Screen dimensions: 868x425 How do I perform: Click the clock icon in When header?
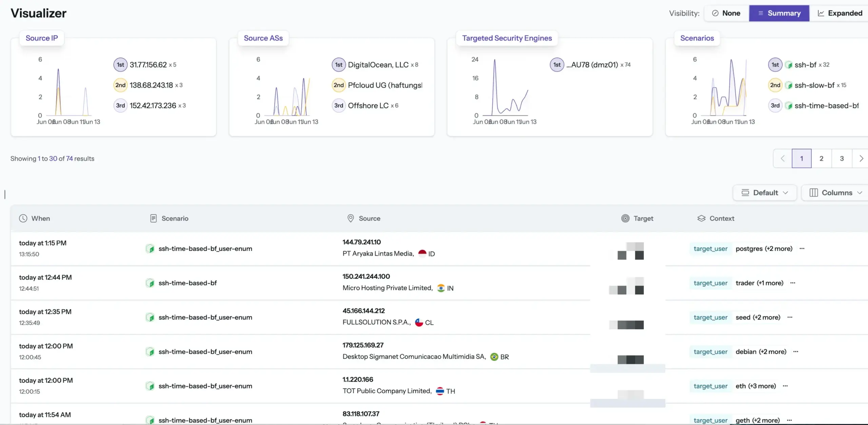tap(23, 218)
